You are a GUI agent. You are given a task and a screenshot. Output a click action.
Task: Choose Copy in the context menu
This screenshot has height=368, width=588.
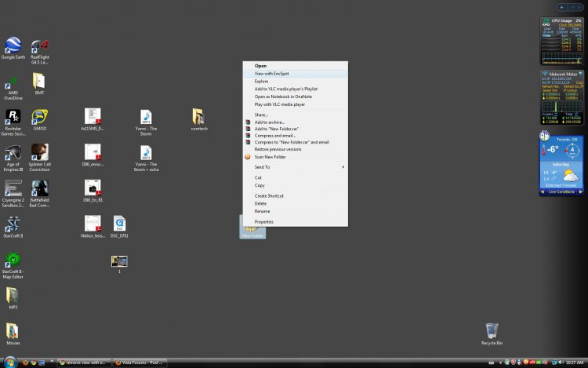296,185
